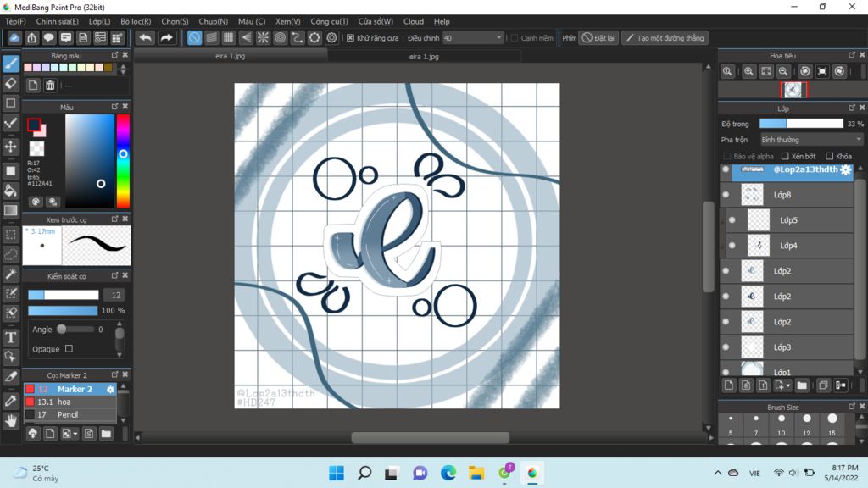
Task: Open the Cửa sổ(W) menu
Action: tap(376, 21)
